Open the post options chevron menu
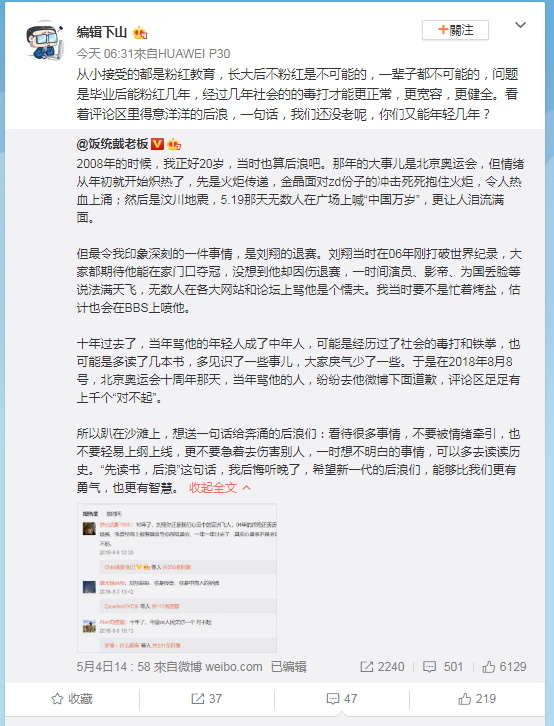The width and height of the screenshot is (554, 726). [x=521, y=25]
